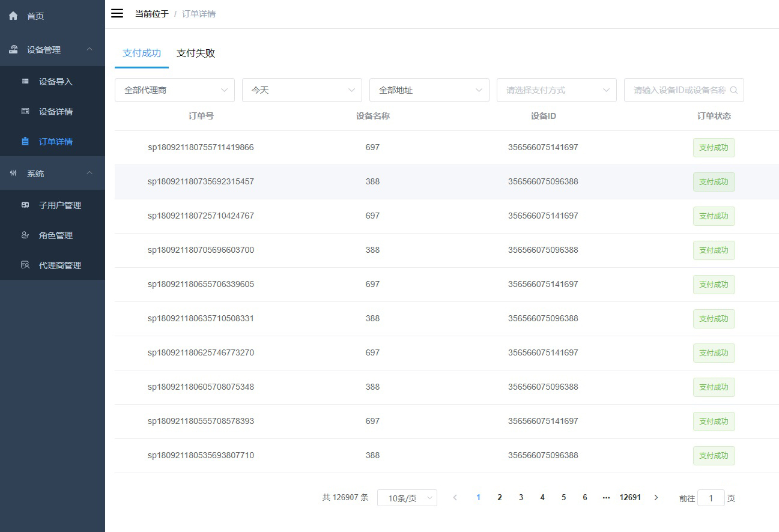Click the 前往 page number input field

pyautogui.click(x=711, y=498)
